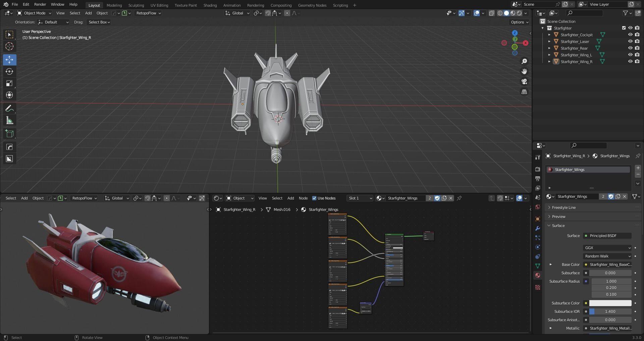Click the pan view hand icon
644x341 pixels.
(x=524, y=71)
